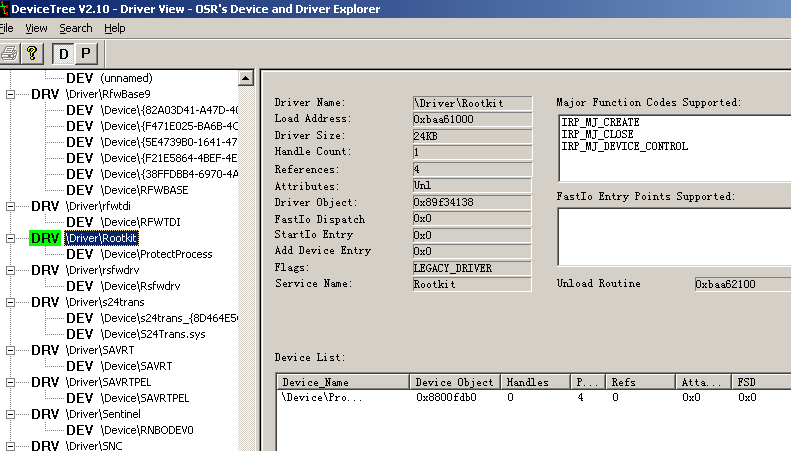
Task: Collapse the \Driver\Rootkit tree node
Action: [11, 238]
